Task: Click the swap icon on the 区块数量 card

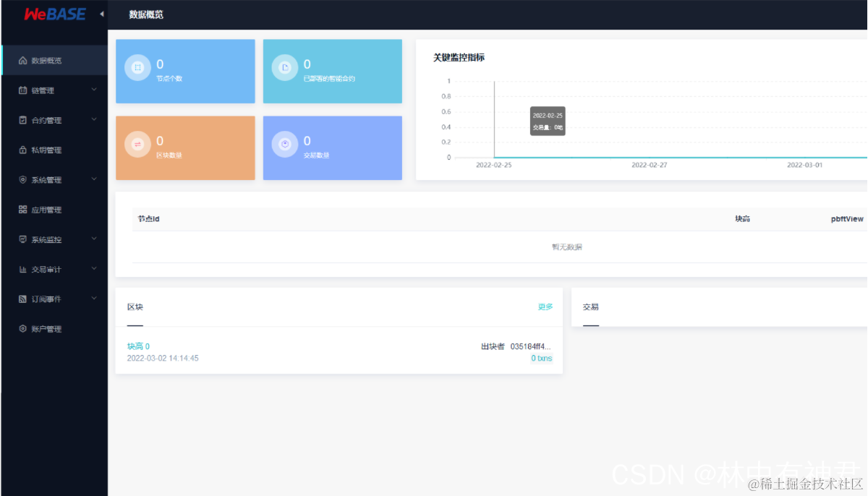Action: [137, 145]
